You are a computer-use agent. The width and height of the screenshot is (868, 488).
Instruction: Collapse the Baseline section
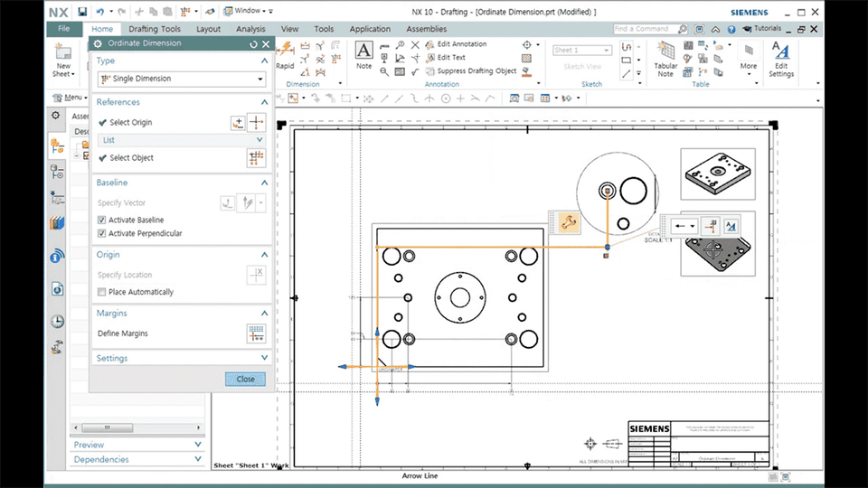(264, 183)
